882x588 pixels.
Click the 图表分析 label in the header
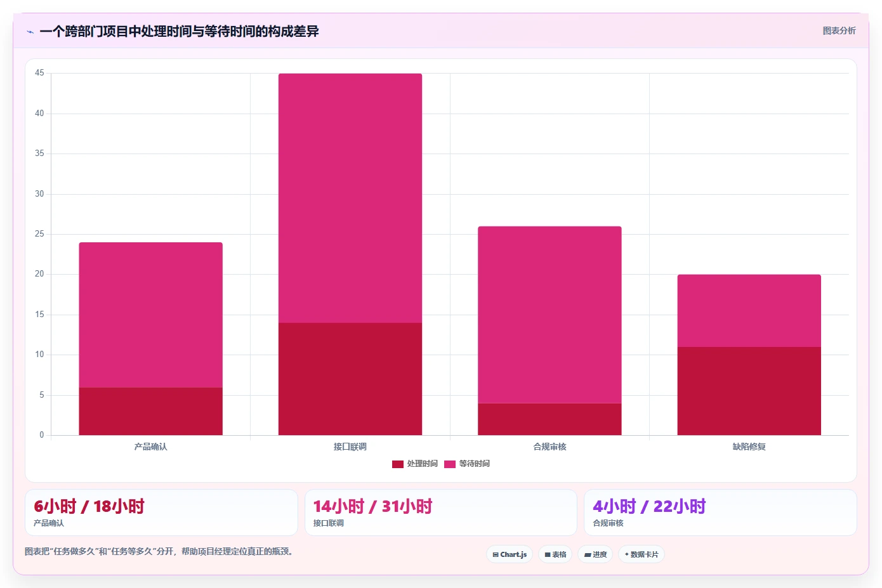(x=839, y=30)
